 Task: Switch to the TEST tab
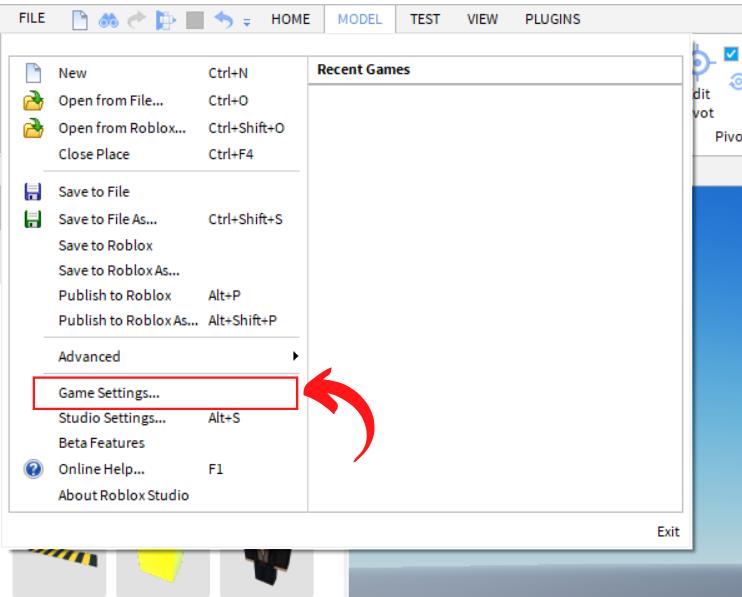click(x=425, y=19)
